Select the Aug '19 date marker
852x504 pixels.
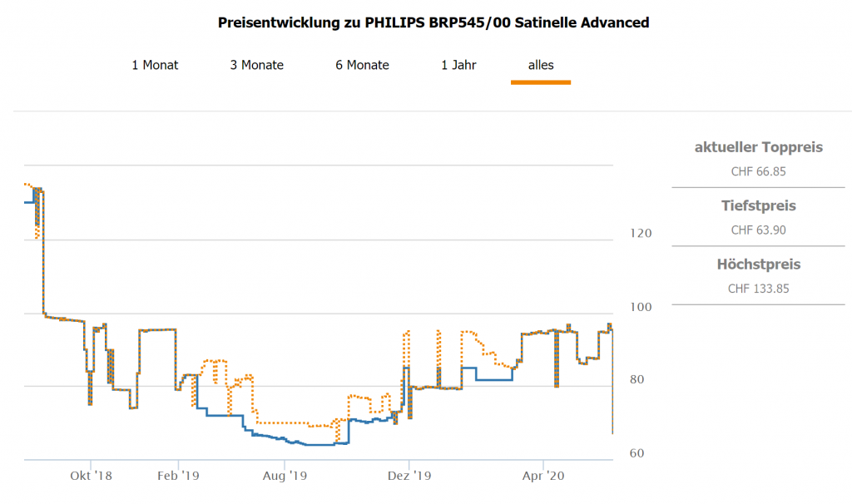(x=285, y=477)
